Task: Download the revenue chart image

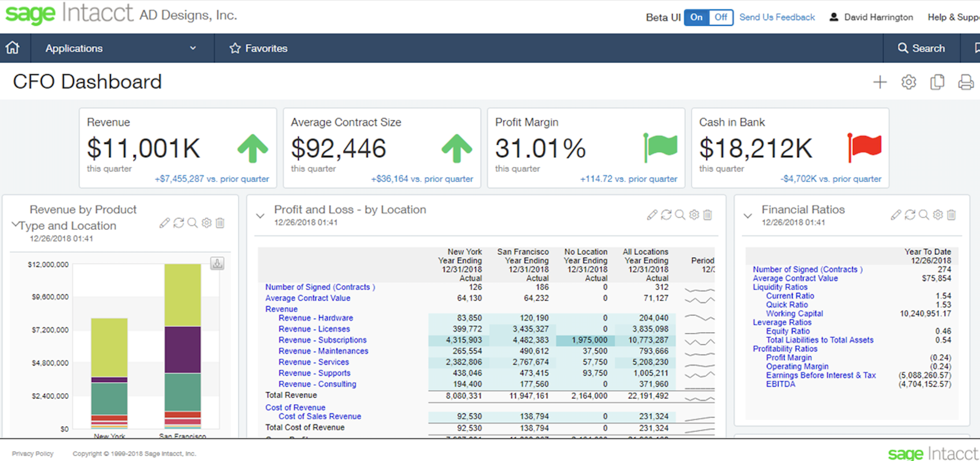Action: click(217, 263)
